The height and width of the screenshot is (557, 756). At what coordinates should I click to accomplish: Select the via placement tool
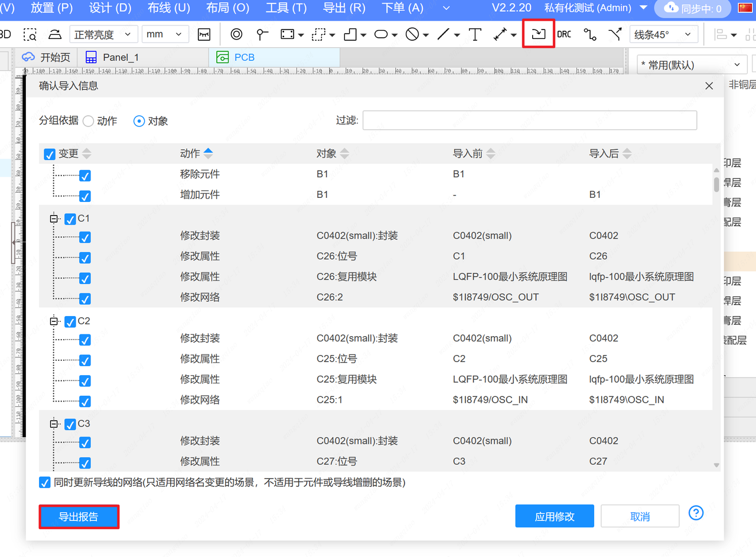[236, 34]
